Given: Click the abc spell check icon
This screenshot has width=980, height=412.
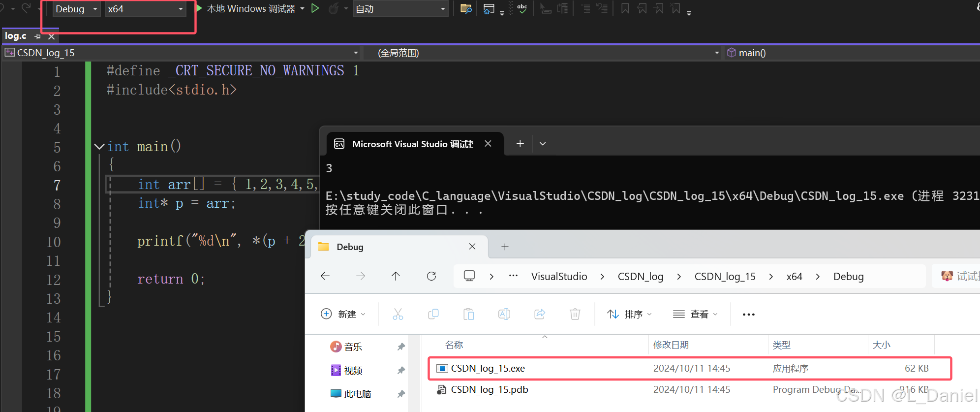Looking at the screenshot, I should click(522, 9).
